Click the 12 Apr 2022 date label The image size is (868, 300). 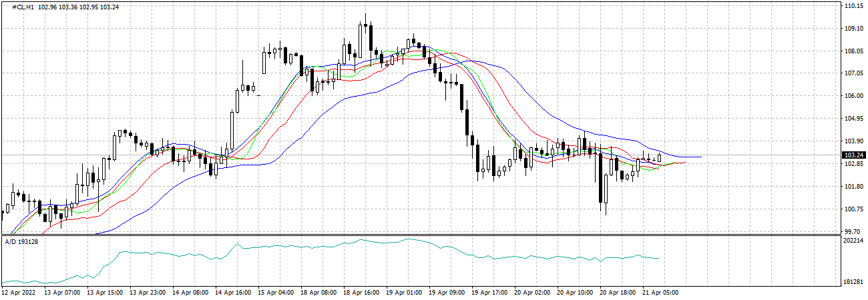point(20,292)
